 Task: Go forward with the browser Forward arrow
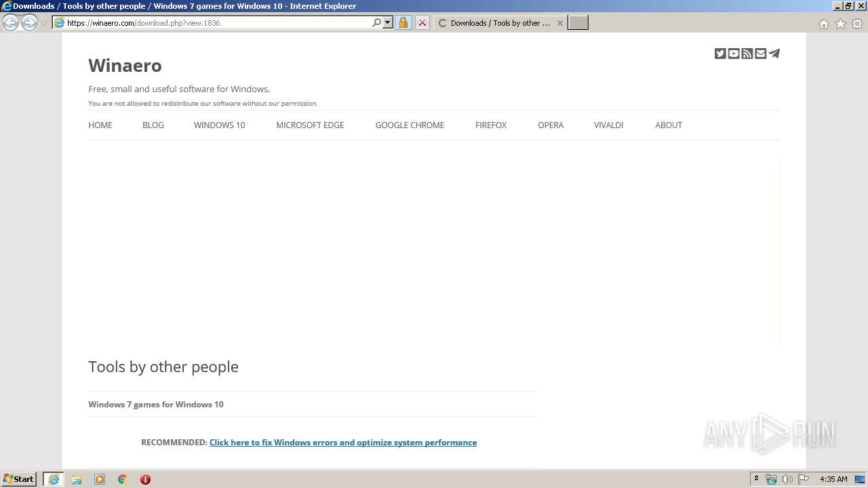pyautogui.click(x=29, y=22)
